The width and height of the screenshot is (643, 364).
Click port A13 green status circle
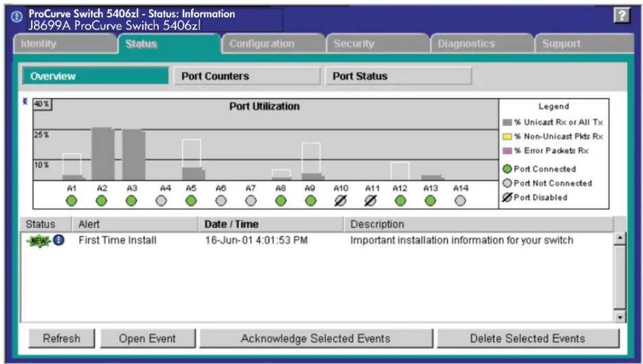click(x=430, y=201)
